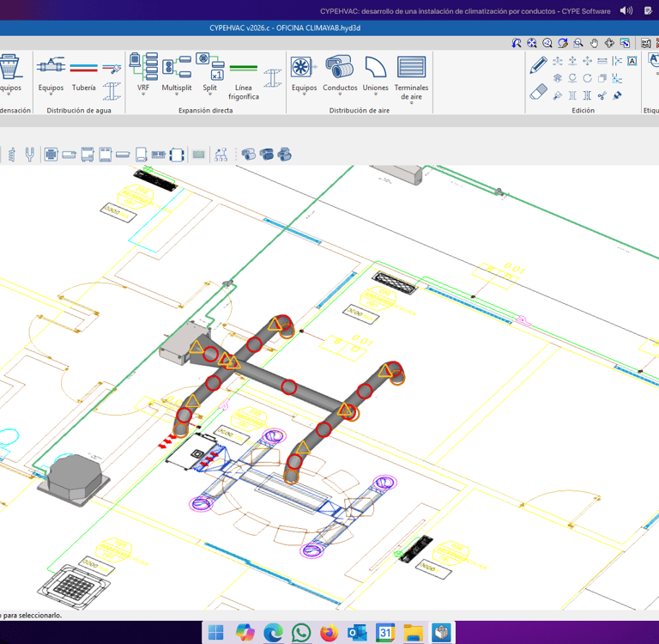Viewport: 659px width, 644px height.
Task: Select the eraser delete tool
Action: 538,92
